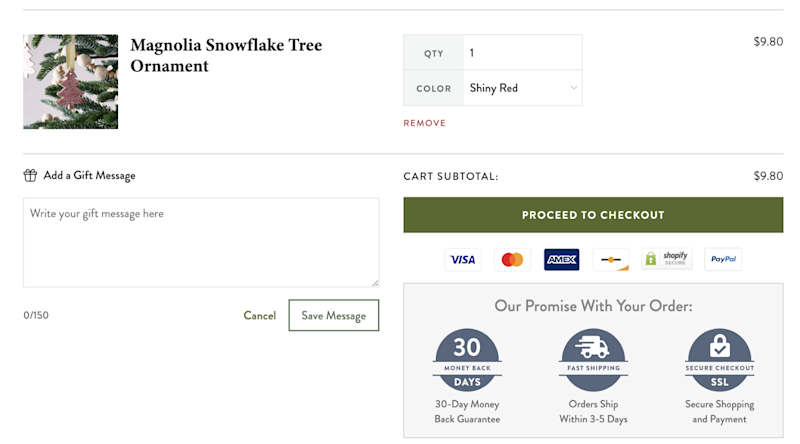Click the orange line card icon
This screenshot has height=444, width=800.
tap(610, 260)
